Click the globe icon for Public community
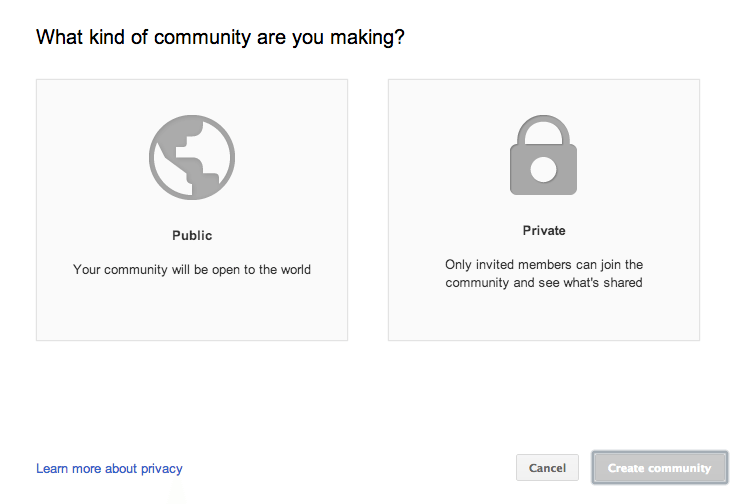756x504 pixels. (x=192, y=157)
